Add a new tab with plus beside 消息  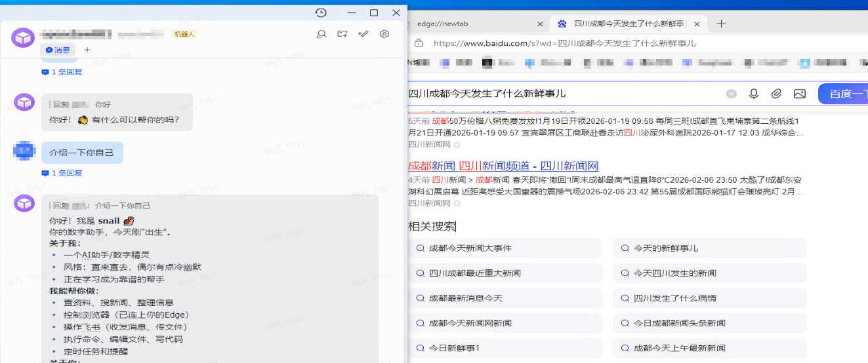[x=87, y=50]
